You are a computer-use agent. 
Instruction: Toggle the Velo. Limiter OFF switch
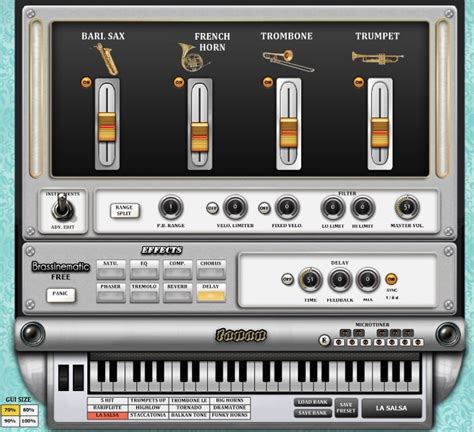(212, 209)
